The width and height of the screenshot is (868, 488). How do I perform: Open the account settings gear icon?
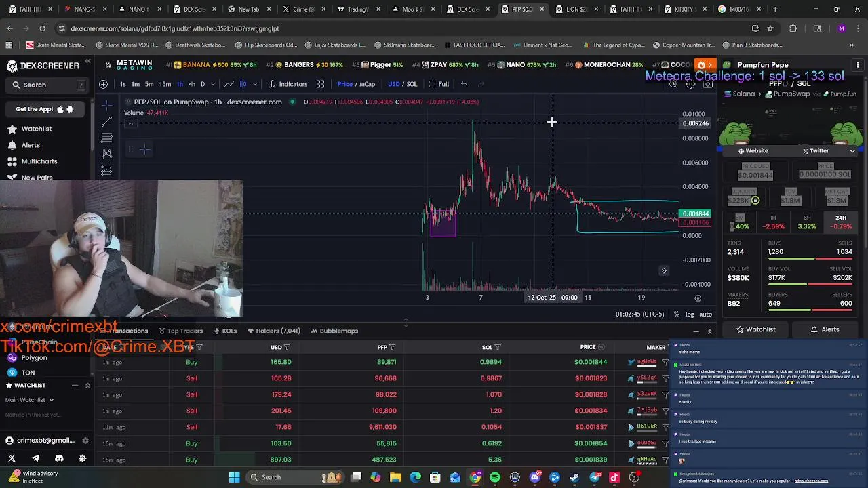click(85, 441)
